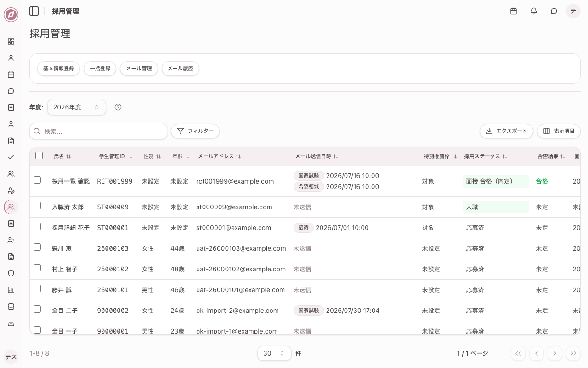Open the 表示項目 column selector
Screen dimensions: 588x368
[x=559, y=131]
